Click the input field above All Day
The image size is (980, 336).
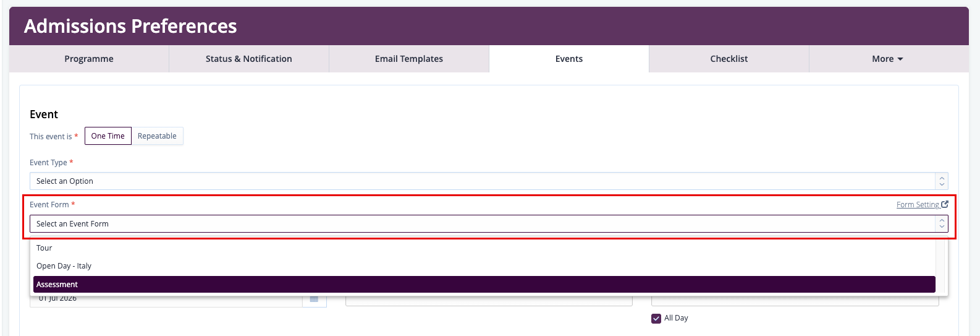pos(795,301)
